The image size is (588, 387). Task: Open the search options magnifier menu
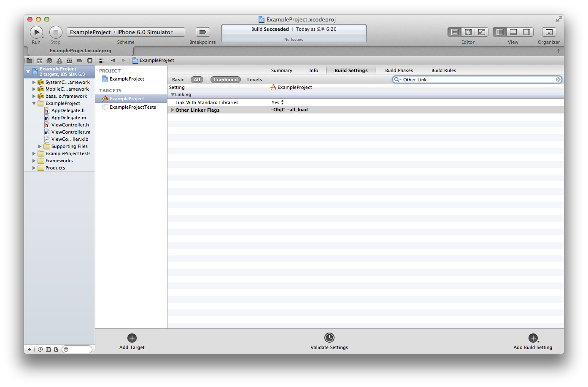click(397, 80)
